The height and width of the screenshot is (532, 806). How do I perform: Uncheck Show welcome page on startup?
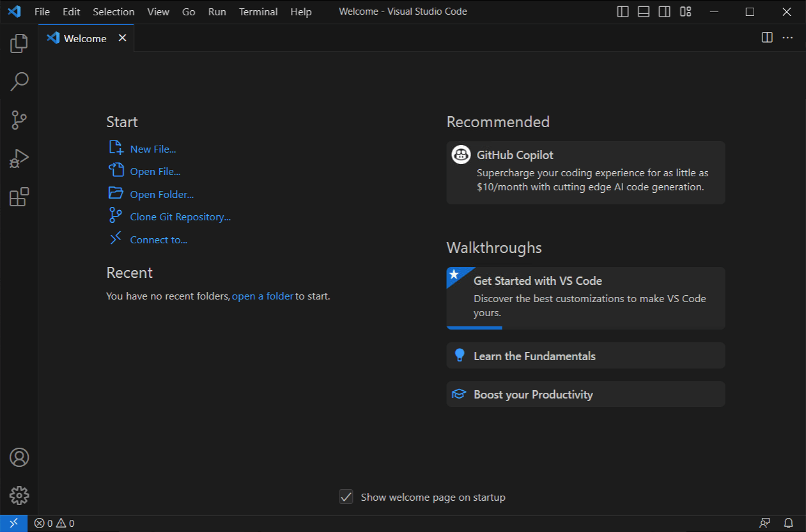tap(346, 497)
